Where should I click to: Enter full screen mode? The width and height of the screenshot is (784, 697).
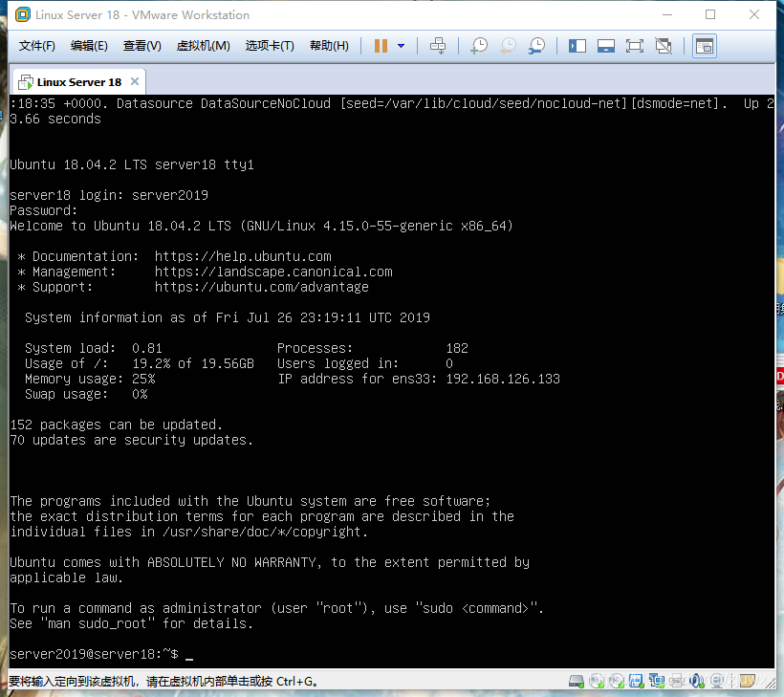point(635,46)
